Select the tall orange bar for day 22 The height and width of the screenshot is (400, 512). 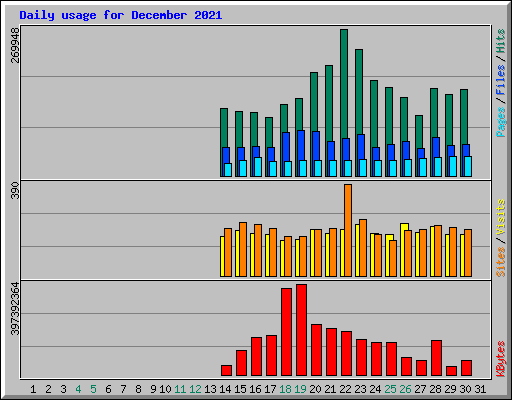[x=348, y=230]
